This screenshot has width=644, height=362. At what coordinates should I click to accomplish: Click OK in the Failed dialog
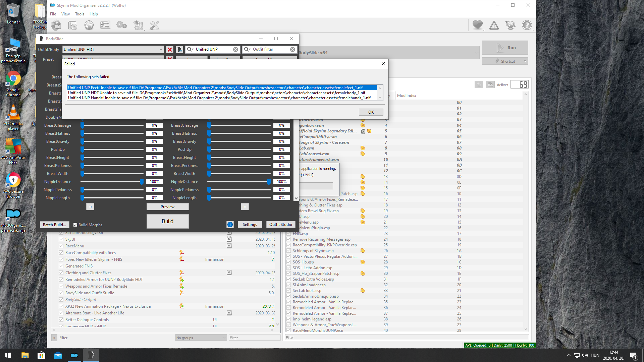tap(371, 112)
